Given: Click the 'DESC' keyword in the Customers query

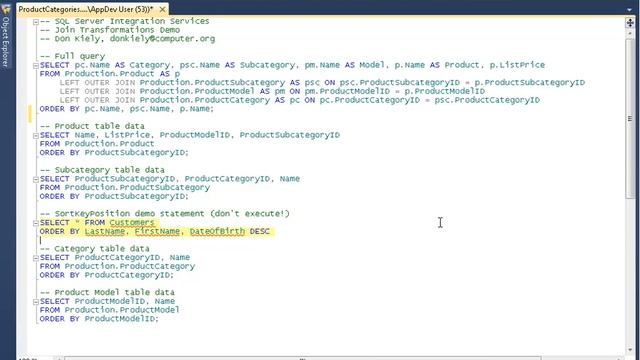Looking at the screenshot, I should coord(260,231).
